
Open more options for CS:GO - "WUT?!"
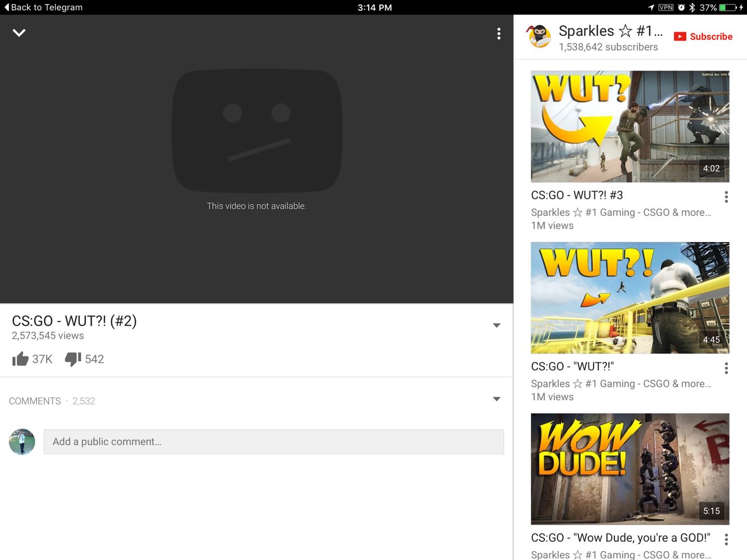coord(727,368)
